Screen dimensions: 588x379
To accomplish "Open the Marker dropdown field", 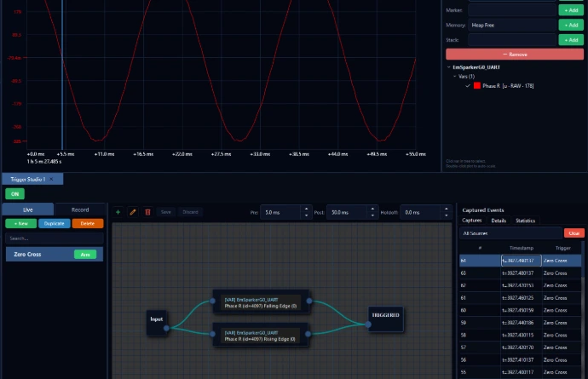I will [512, 10].
